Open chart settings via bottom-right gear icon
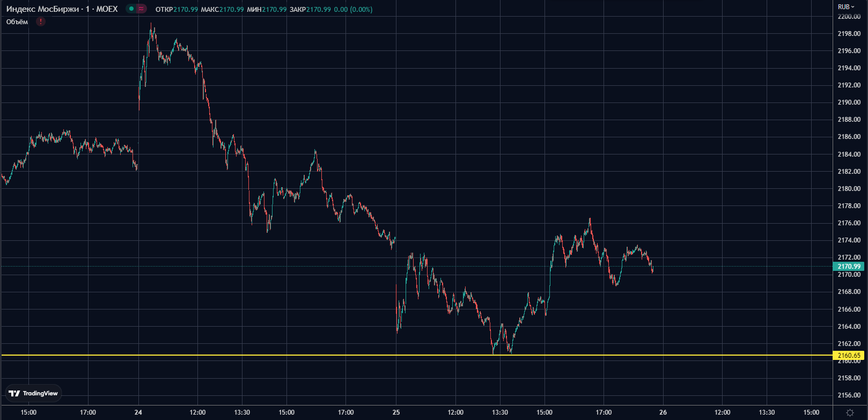 pyautogui.click(x=850, y=412)
